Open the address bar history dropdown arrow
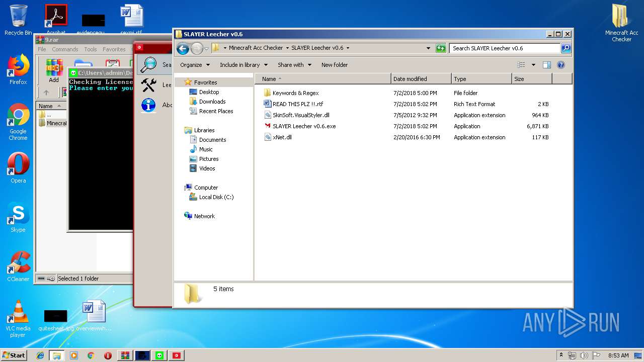Viewport: 644px width, 362px height. pos(428,48)
